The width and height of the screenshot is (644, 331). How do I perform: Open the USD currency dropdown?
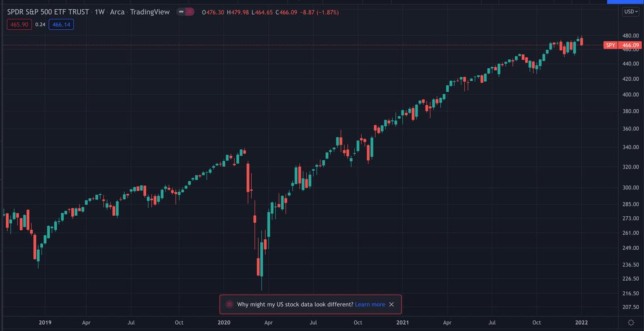pyautogui.click(x=631, y=12)
